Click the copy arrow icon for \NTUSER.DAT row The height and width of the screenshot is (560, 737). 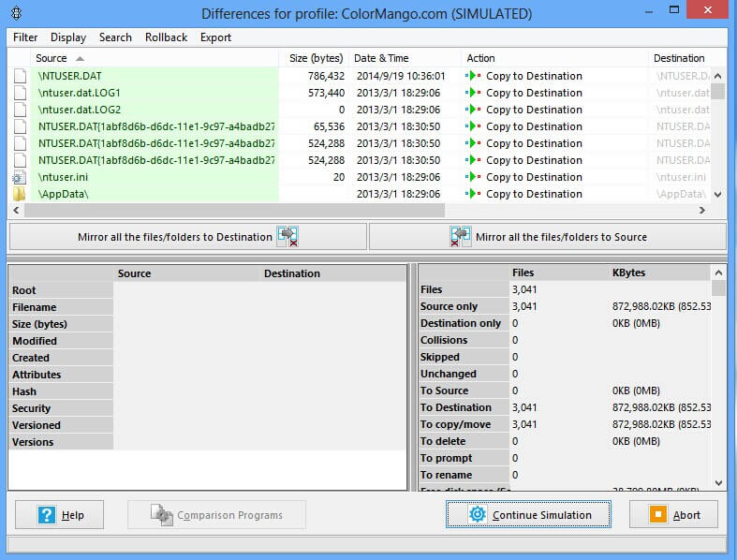pos(474,76)
